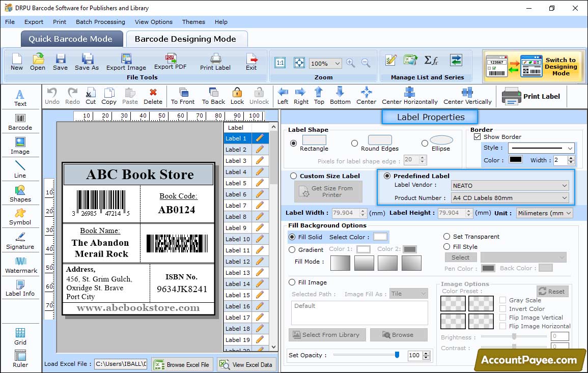Create a New file
588x373 pixels.
[x=16, y=62]
